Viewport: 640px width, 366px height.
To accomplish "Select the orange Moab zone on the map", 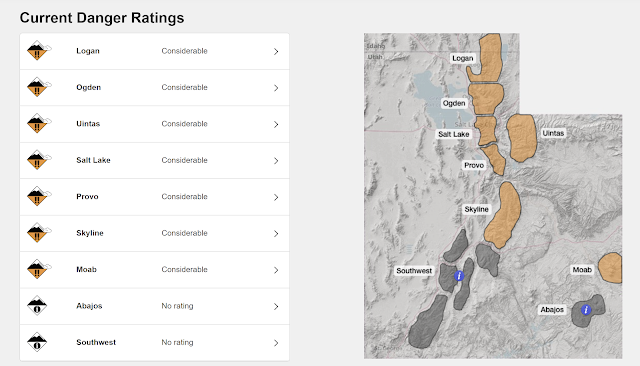I will point(611,268).
